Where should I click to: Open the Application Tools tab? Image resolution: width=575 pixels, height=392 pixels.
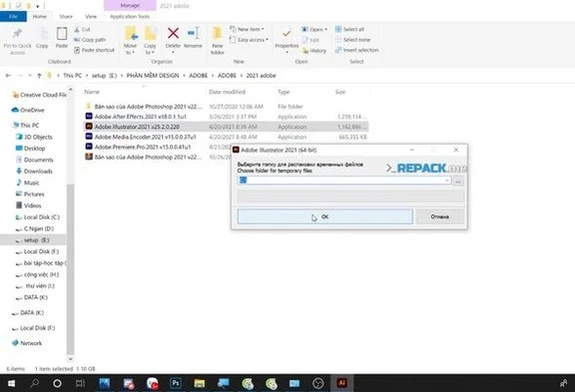pos(130,17)
